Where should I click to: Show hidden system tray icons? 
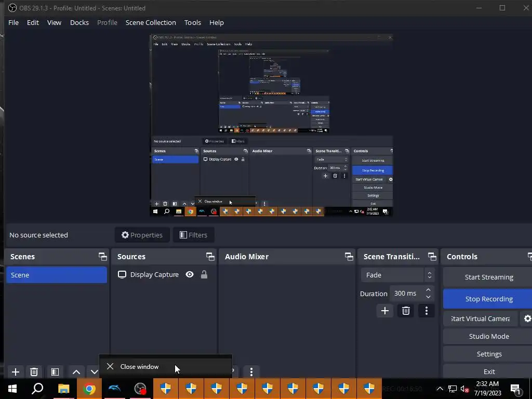[440, 389]
